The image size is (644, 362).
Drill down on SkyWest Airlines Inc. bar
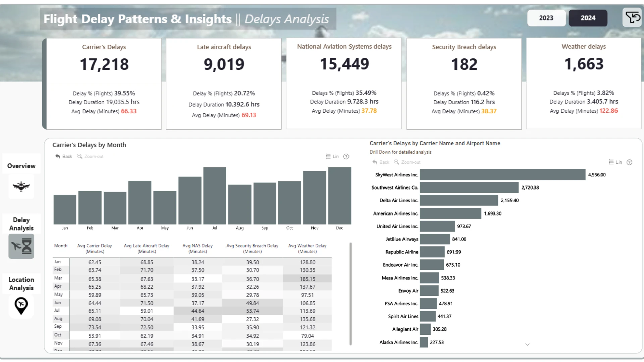pyautogui.click(x=502, y=175)
